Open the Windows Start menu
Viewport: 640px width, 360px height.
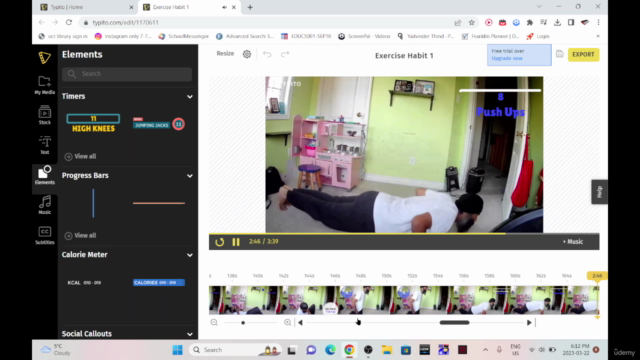[x=178, y=350]
